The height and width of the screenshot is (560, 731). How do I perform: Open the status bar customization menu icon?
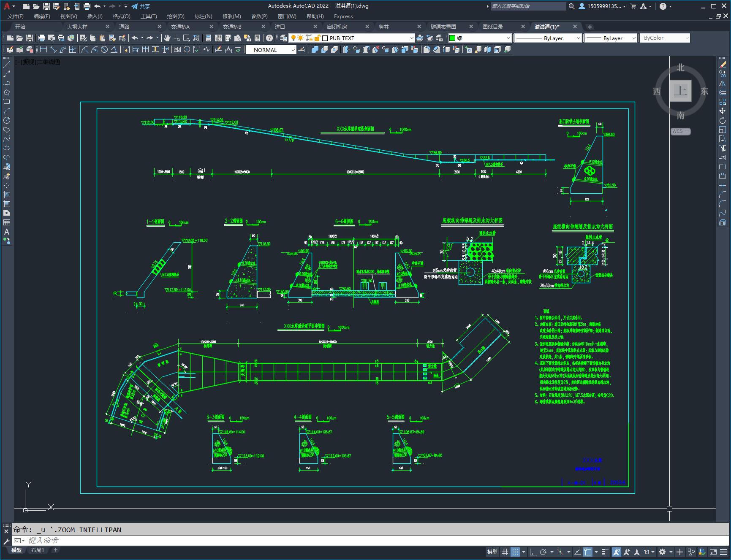[723, 552]
